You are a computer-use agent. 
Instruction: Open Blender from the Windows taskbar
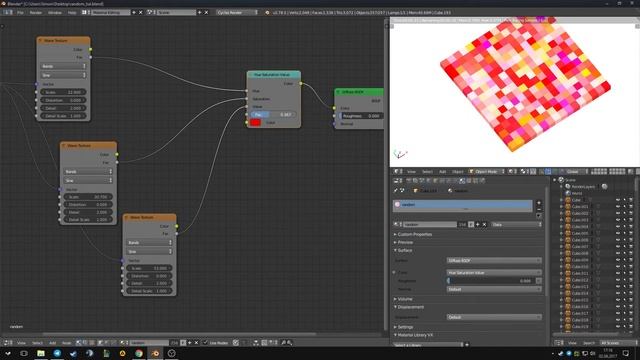(155, 353)
